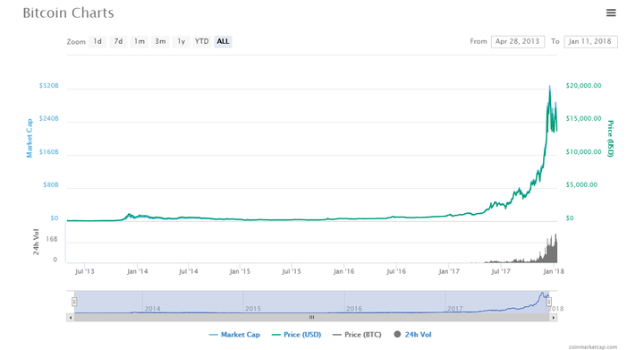Click the Jul '17 x-axis label
This screenshot has width=644, height=350.
click(501, 271)
